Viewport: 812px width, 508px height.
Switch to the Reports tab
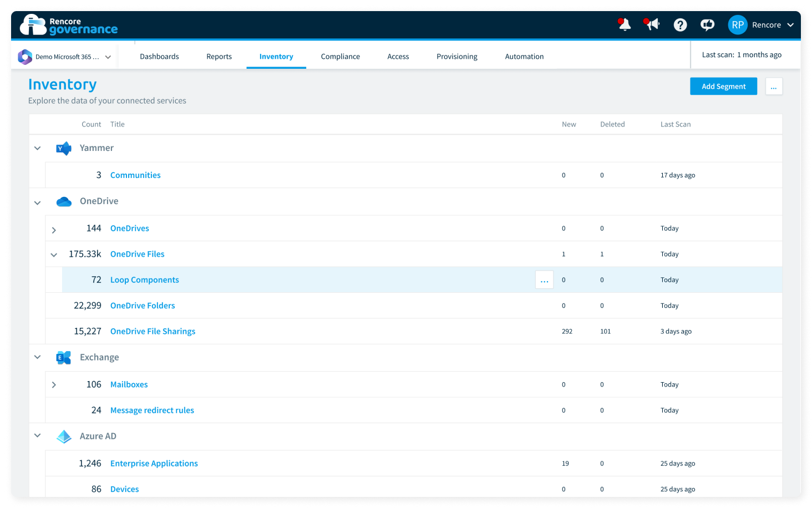(x=219, y=57)
